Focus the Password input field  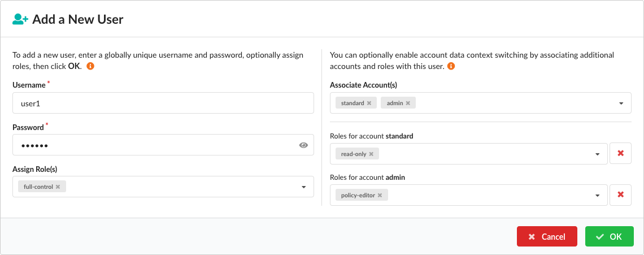click(x=153, y=145)
